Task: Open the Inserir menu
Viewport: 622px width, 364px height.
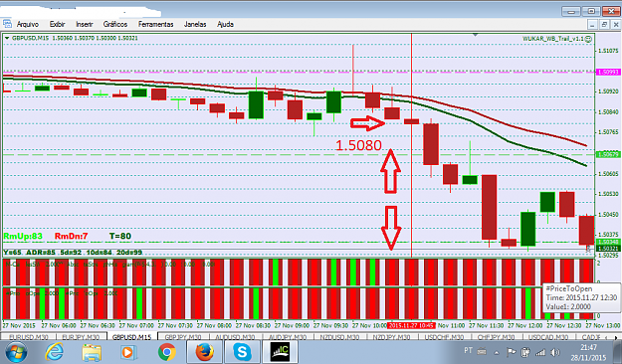Action: [85, 24]
